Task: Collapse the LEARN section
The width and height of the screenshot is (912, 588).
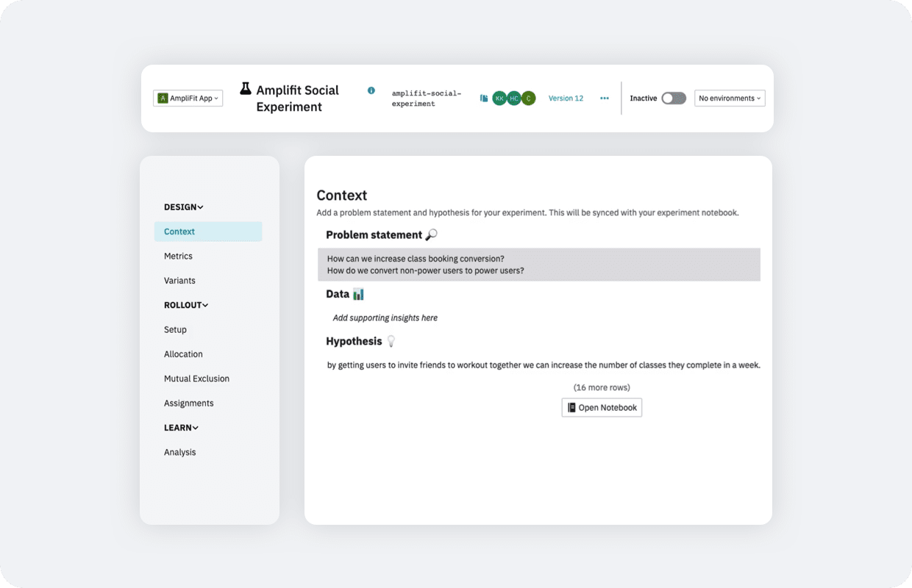Action: coord(182,428)
